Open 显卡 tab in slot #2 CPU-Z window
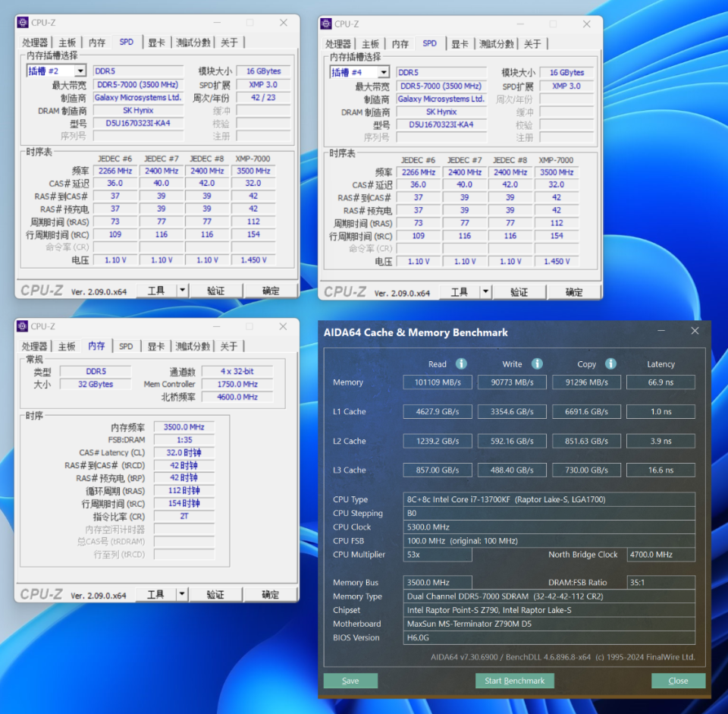Image resolution: width=728 pixels, height=714 pixels. pos(156,42)
